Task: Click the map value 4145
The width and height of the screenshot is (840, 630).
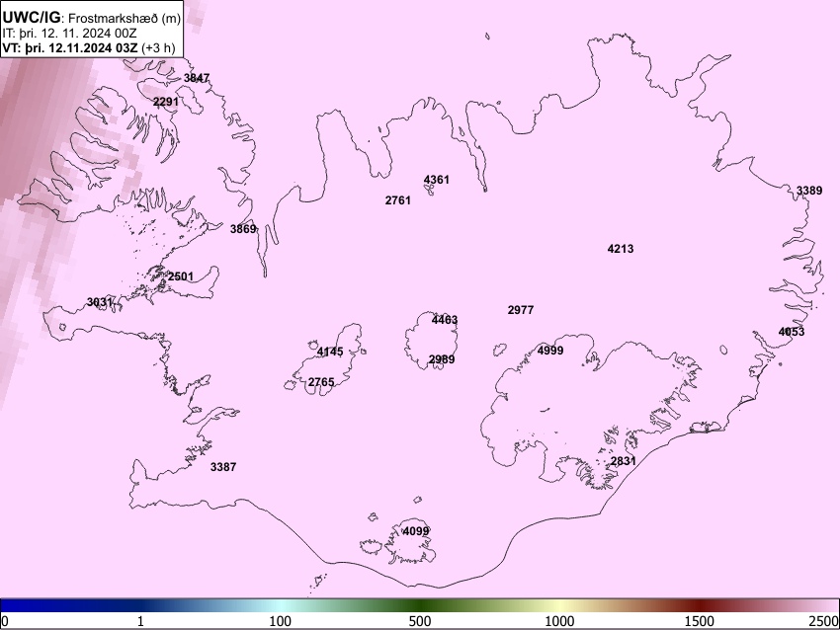Action: click(x=330, y=353)
